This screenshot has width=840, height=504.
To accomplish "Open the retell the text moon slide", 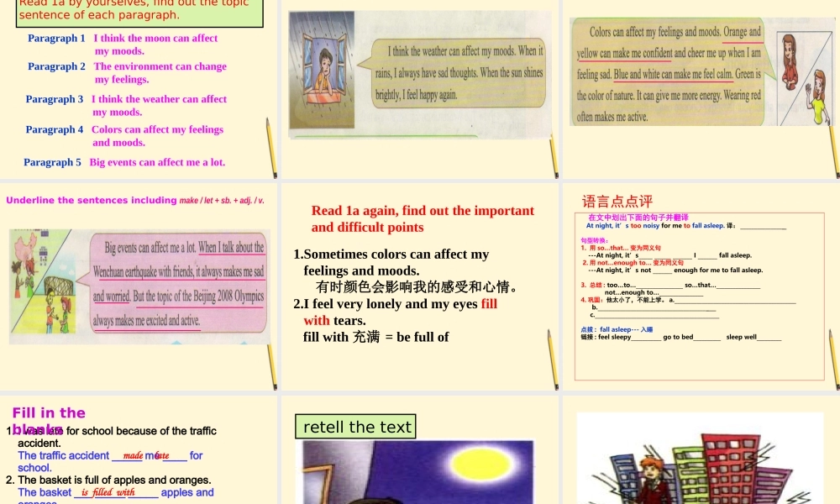I will [x=420, y=450].
